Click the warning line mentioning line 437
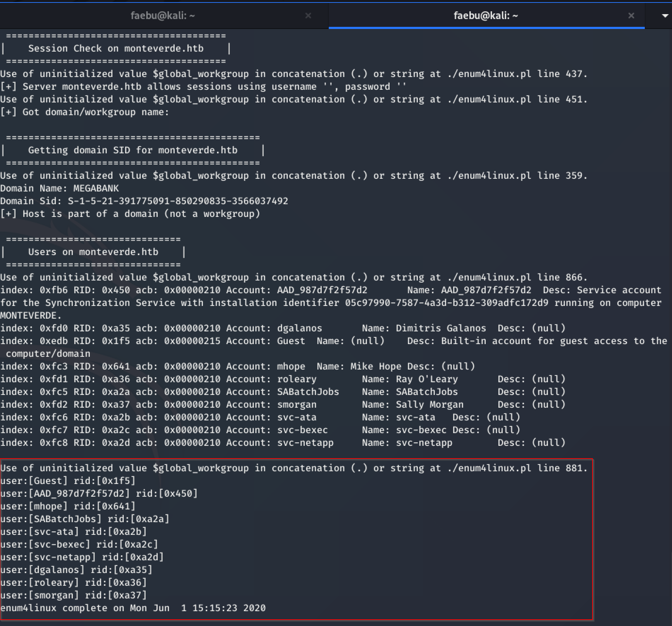 (x=294, y=74)
